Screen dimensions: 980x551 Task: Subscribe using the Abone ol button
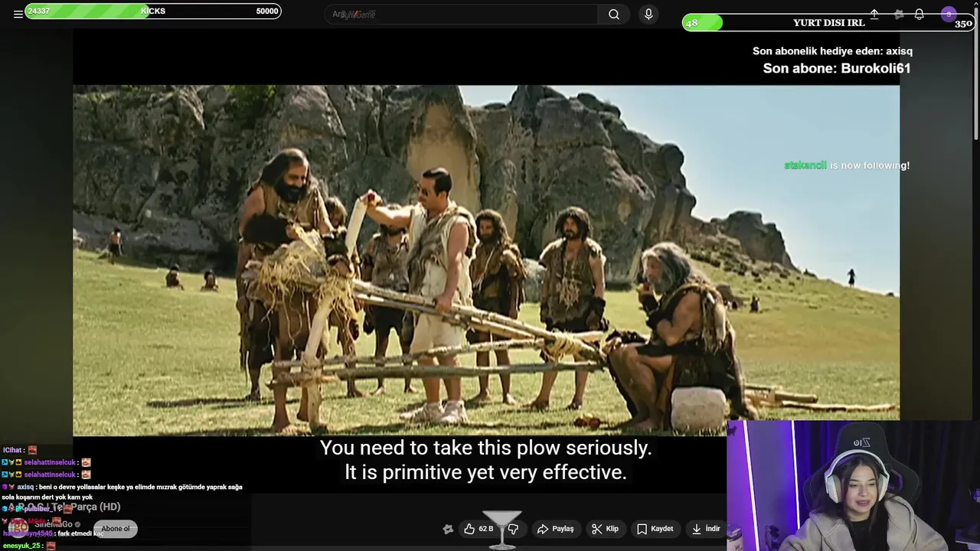click(x=116, y=529)
